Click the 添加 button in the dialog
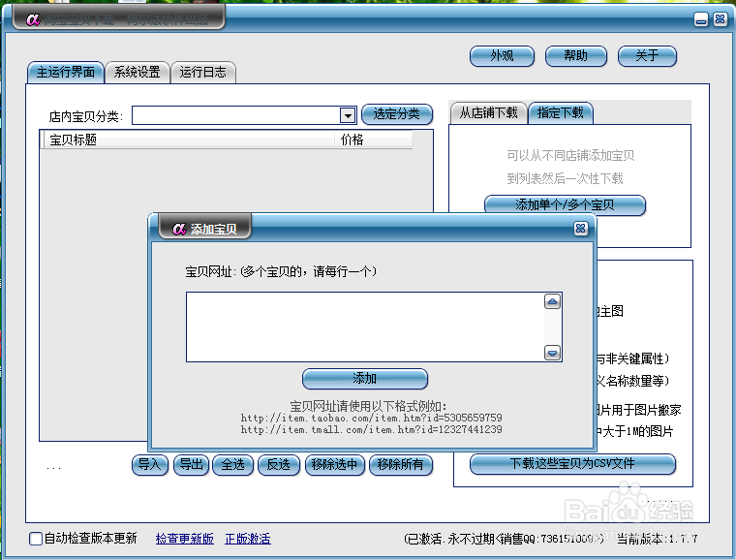This screenshot has height=560, width=736. click(x=365, y=379)
